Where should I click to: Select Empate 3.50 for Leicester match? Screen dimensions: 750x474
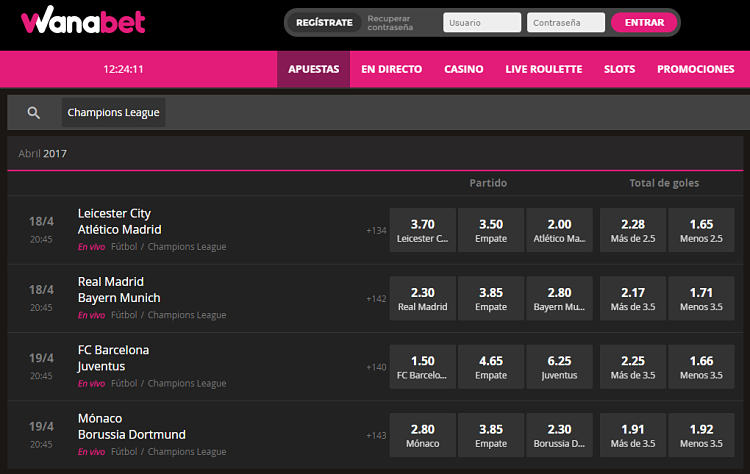click(x=491, y=230)
